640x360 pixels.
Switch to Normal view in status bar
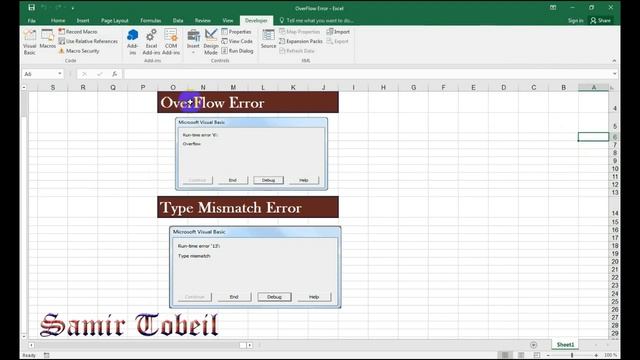(x=505, y=355)
